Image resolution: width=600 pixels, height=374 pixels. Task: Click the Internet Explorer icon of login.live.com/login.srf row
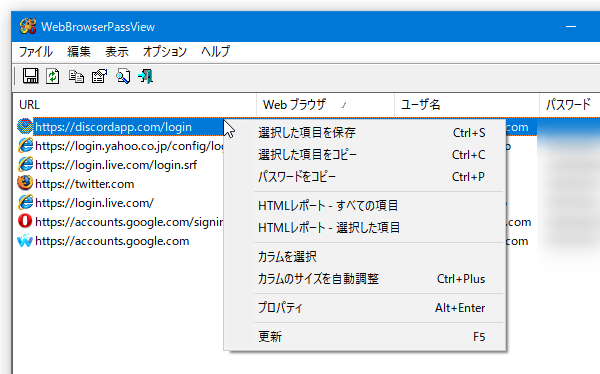25,165
